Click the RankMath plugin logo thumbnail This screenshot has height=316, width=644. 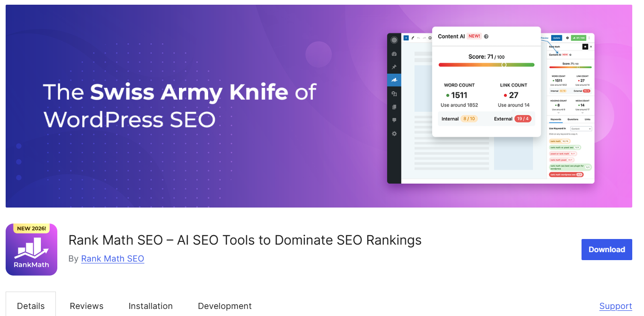[31, 249]
